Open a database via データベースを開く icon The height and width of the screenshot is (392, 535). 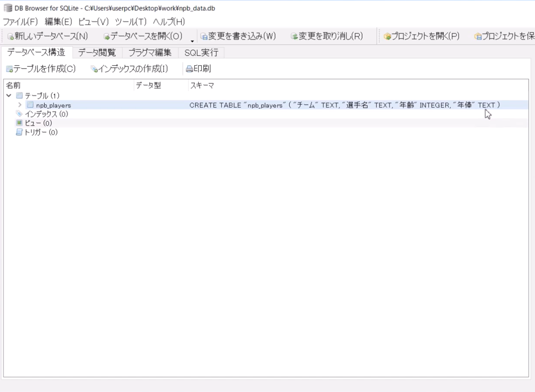point(107,37)
